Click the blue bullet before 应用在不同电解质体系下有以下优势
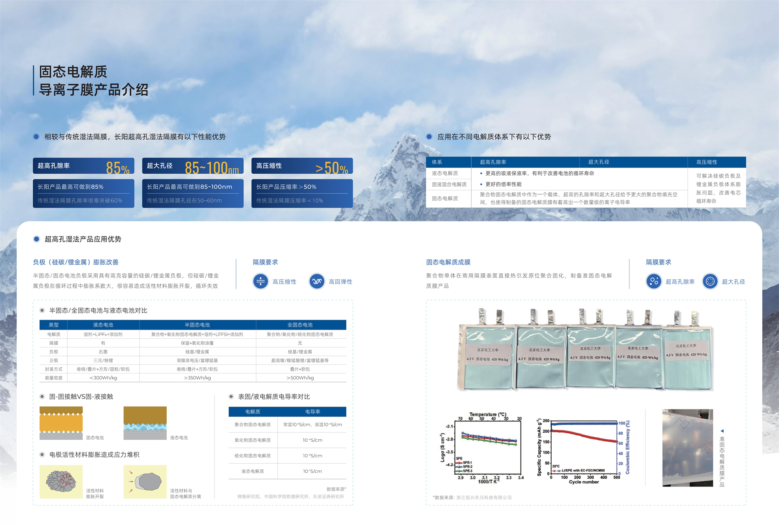This screenshot has width=779, height=532. (429, 137)
